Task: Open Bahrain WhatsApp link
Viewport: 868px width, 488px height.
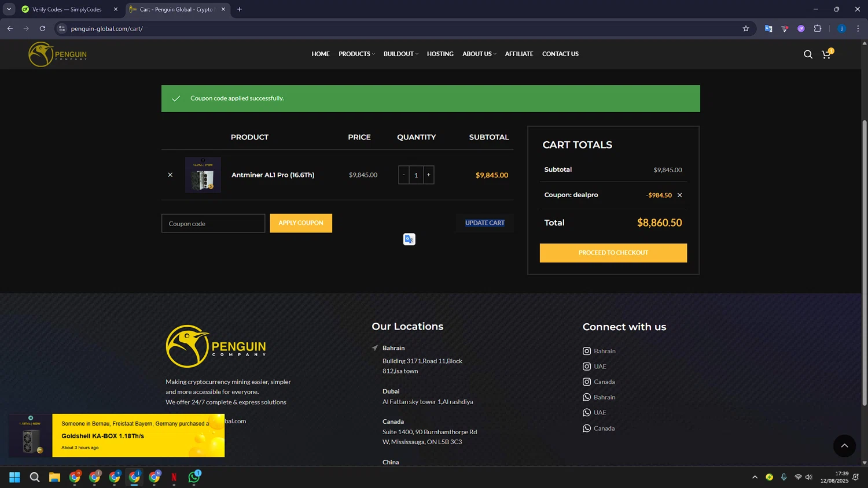Action: pos(599,397)
